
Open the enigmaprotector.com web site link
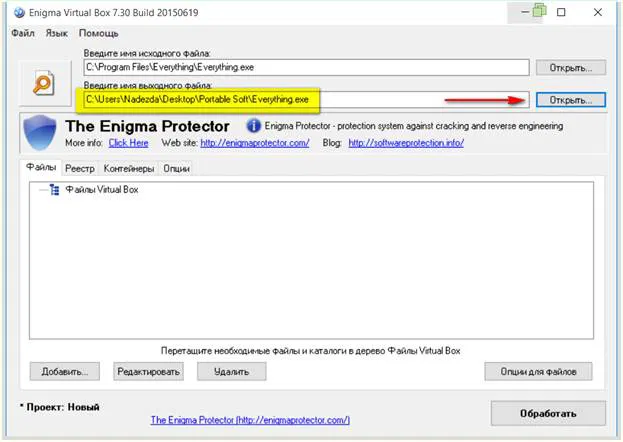click(255, 143)
